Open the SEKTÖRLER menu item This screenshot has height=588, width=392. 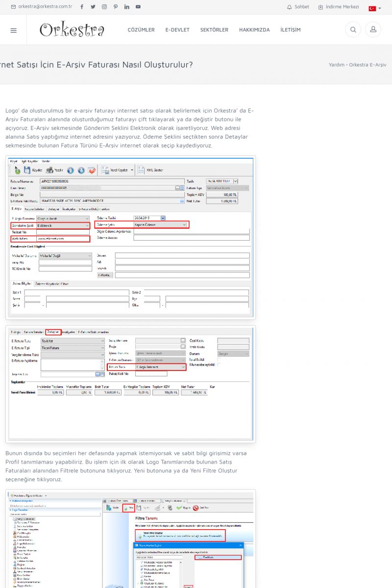(x=214, y=30)
